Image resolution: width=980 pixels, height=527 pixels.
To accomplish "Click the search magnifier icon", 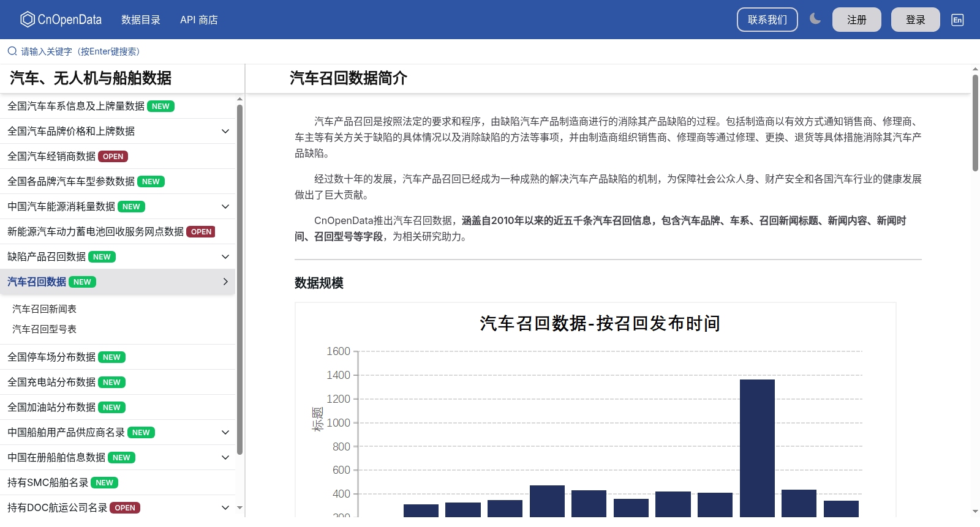I will [12, 51].
